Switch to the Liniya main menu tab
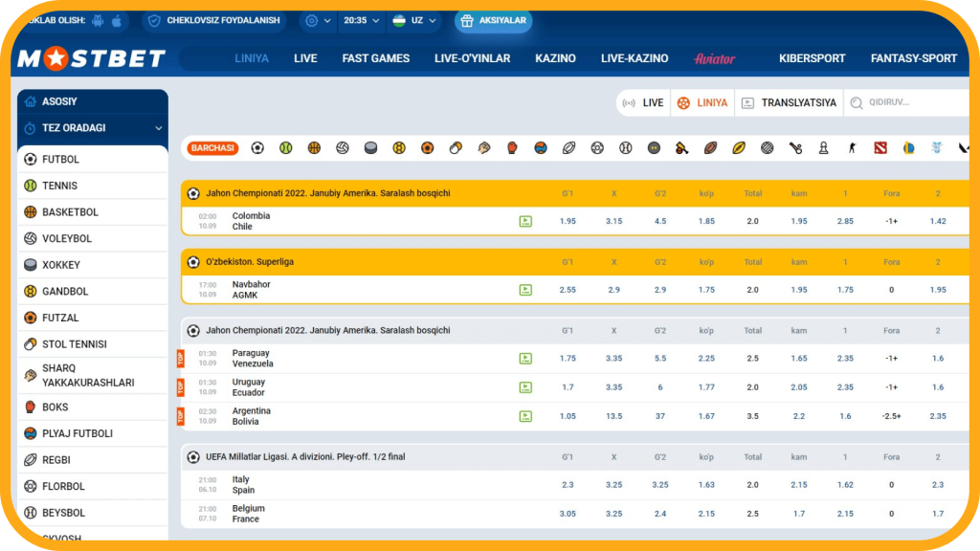 click(x=252, y=58)
